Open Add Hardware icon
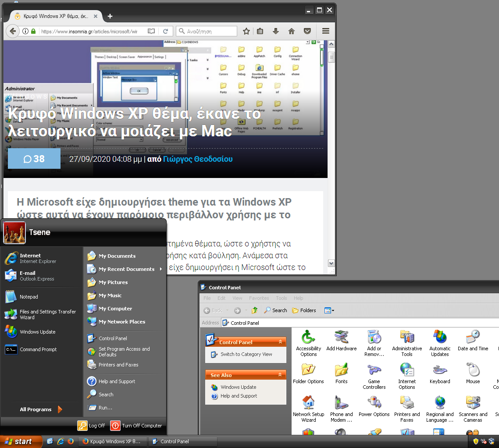The height and width of the screenshot is (448, 499). [342, 341]
